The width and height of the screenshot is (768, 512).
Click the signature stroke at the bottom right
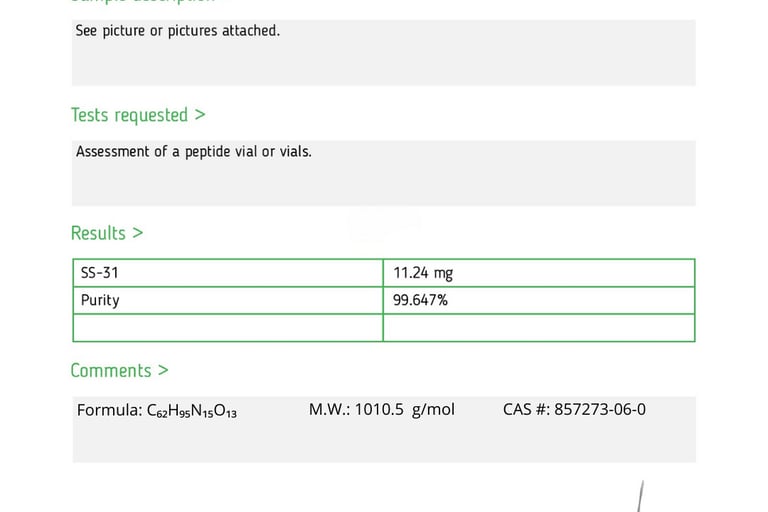click(x=638, y=497)
